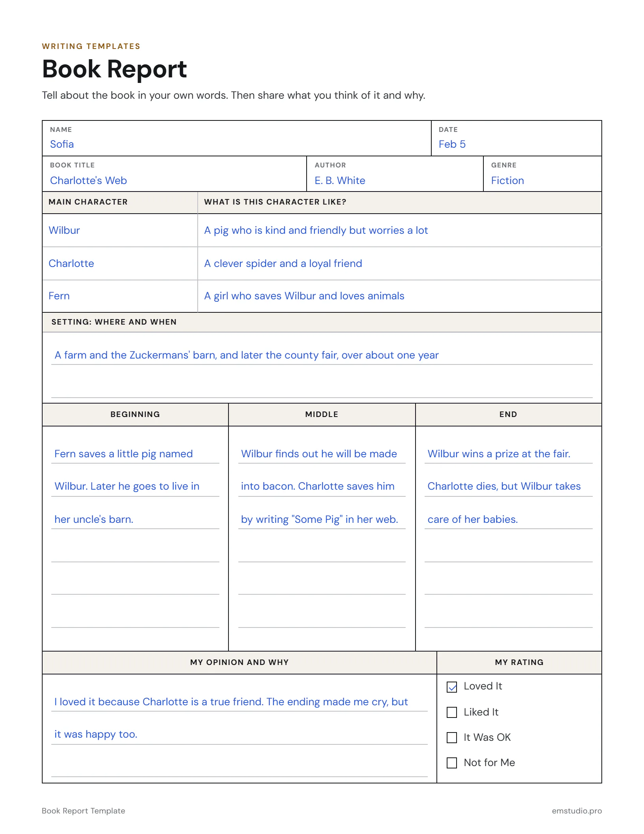Click 'into bacon. Charlotte saves him' line

pyautogui.click(x=322, y=486)
